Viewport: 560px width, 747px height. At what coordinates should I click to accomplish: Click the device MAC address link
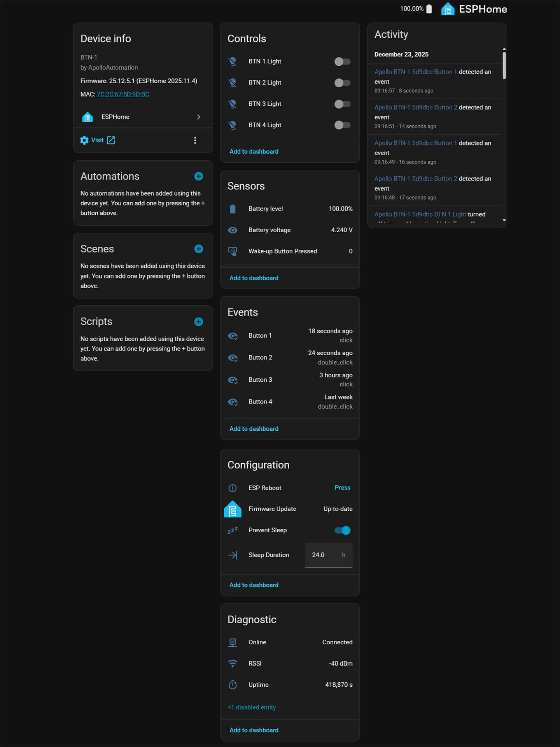(x=123, y=94)
